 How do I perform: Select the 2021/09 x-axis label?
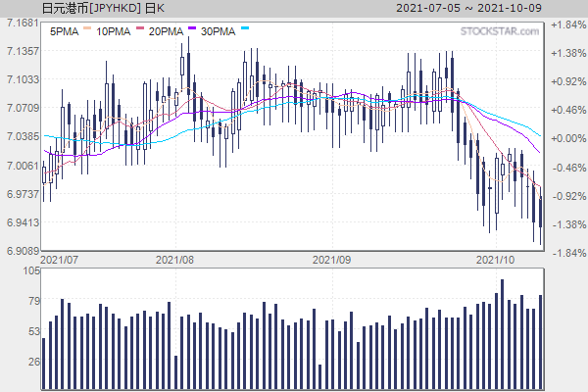pos(331,260)
